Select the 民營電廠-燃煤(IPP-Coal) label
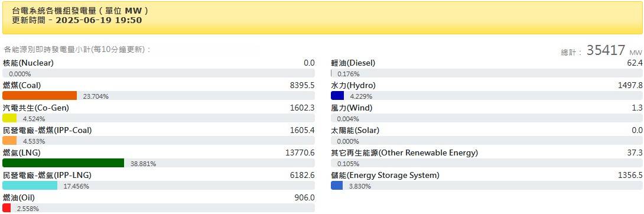 47,130
